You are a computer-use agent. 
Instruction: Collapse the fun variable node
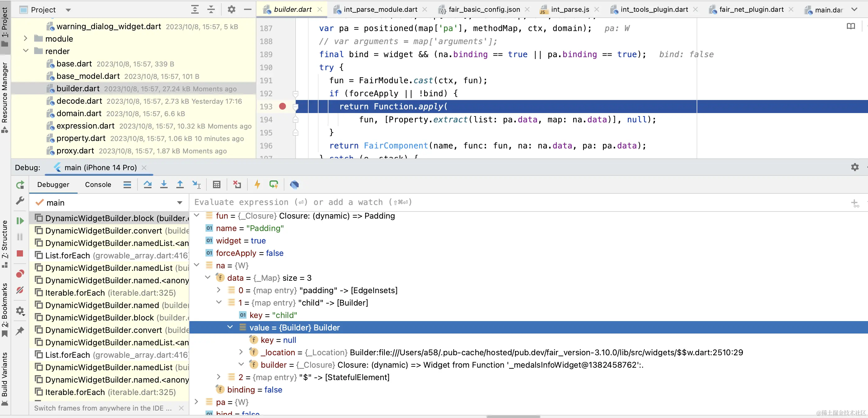click(x=197, y=216)
